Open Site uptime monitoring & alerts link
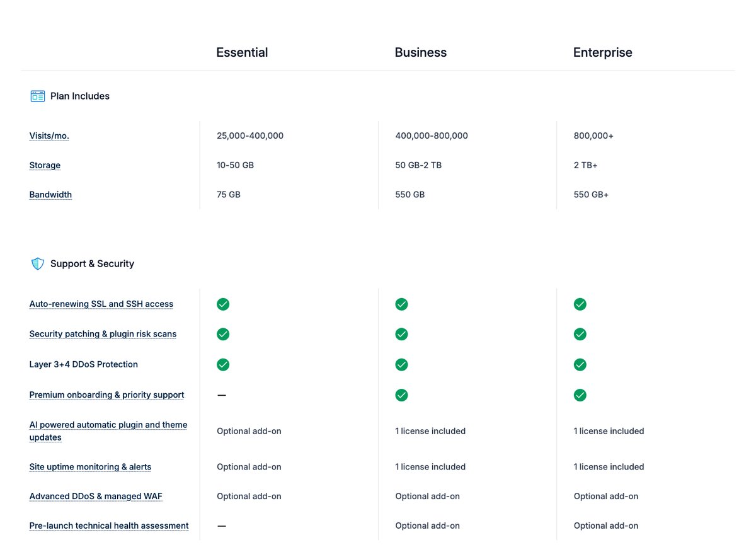 tap(90, 467)
